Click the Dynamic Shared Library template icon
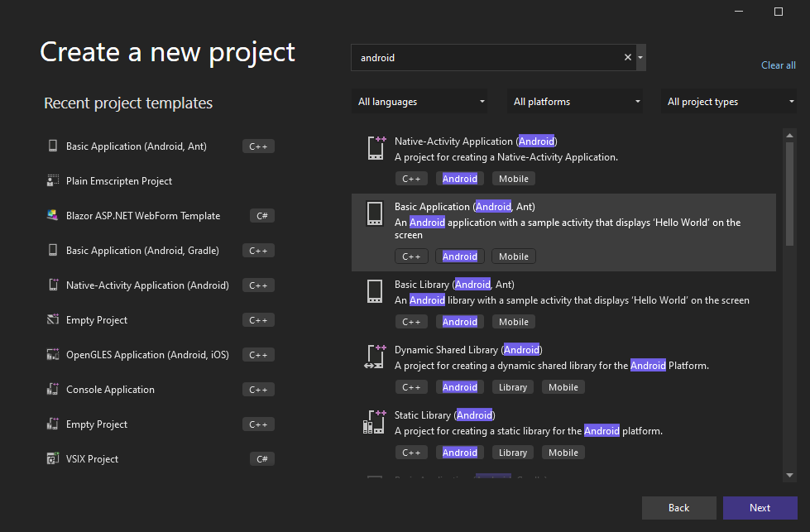 [x=375, y=357]
